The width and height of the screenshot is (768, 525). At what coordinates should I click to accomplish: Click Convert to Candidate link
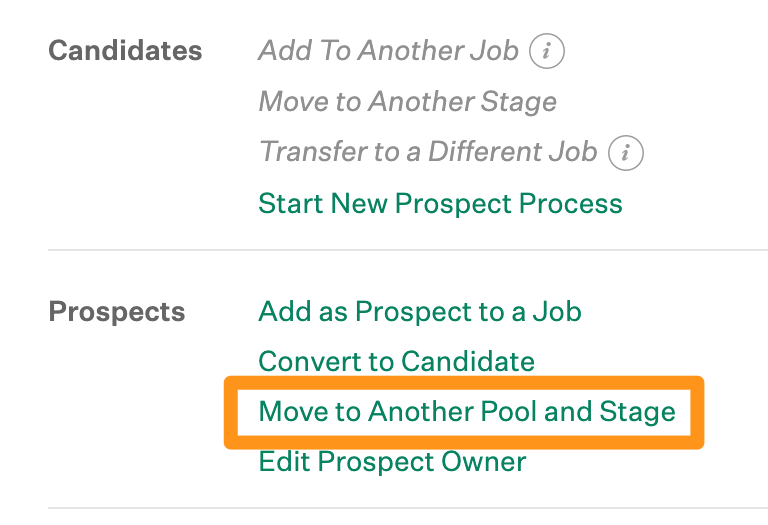tap(396, 361)
